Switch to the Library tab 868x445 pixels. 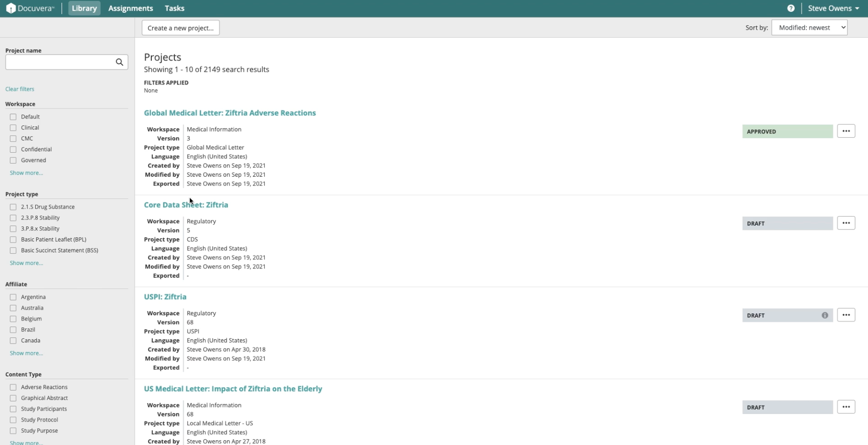coord(84,8)
